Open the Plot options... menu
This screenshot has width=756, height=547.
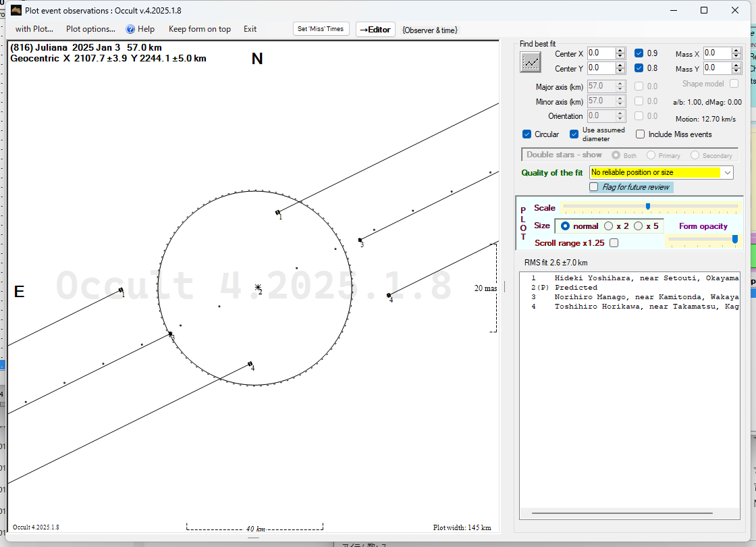click(x=90, y=29)
